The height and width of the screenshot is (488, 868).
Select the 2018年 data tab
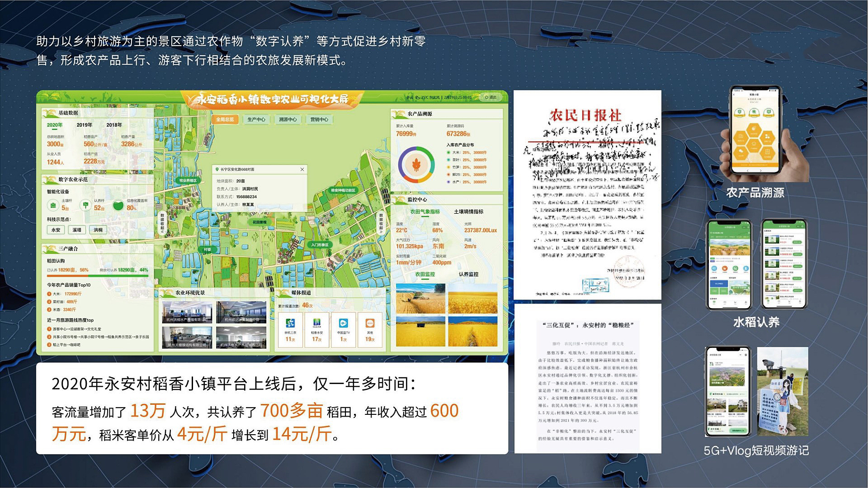[114, 125]
